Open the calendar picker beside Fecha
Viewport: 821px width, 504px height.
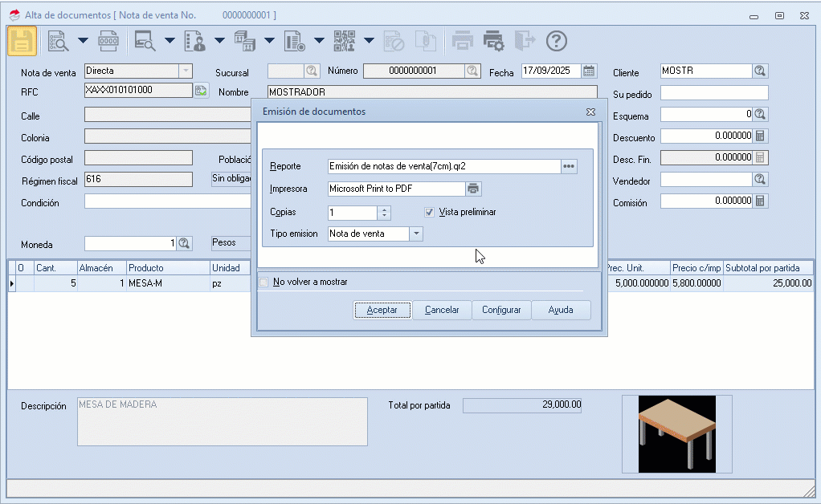pyautogui.click(x=589, y=71)
